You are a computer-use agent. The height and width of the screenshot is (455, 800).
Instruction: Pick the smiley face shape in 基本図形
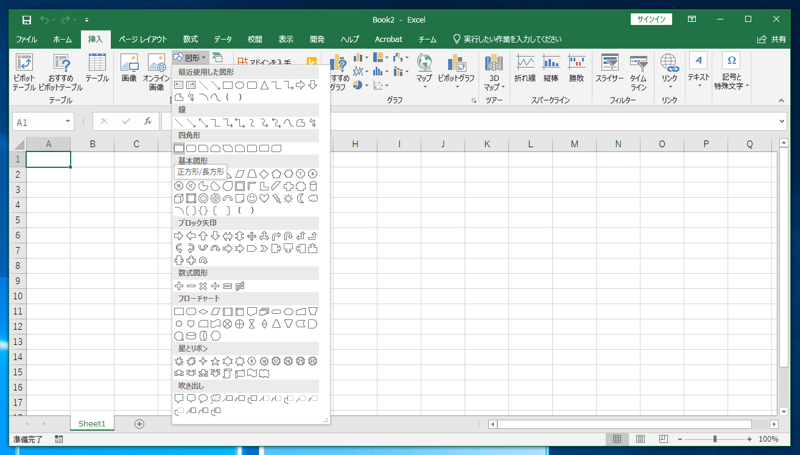[252, 198]
